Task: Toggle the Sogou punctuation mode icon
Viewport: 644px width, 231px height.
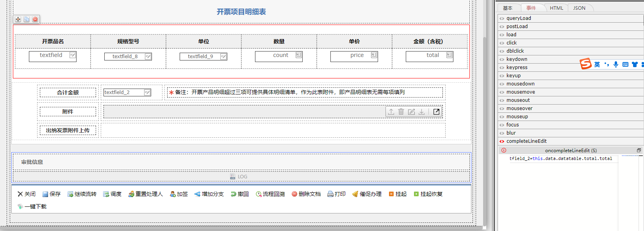Action: [x=607, y=64]
